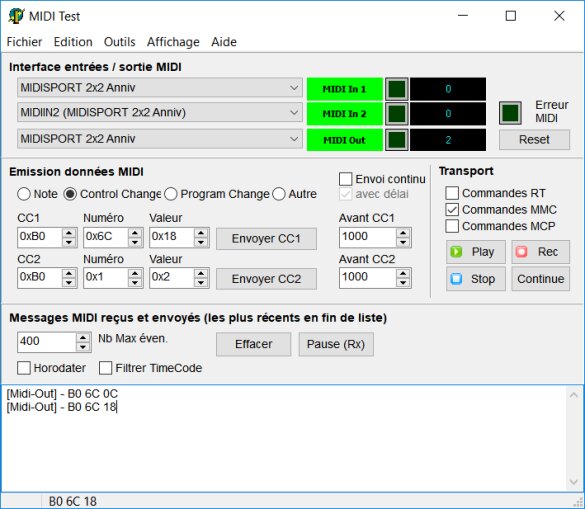Click the message log scrollbar up arrow
585x509 pixels.
click(x=573, y=395)
